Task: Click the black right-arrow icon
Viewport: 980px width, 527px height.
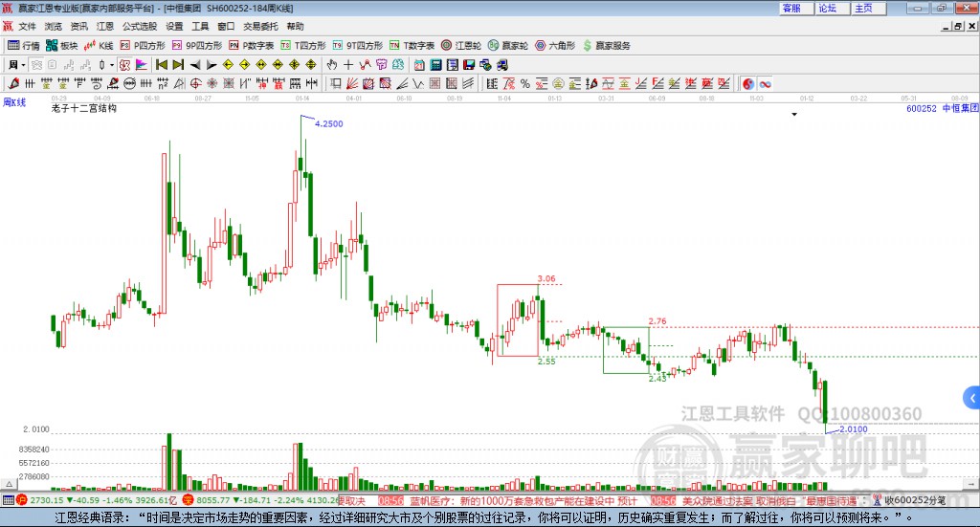Action: [x=212, y=65]
